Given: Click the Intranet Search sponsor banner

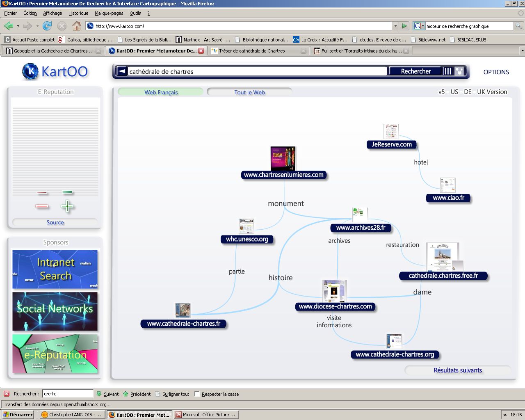Looking at the screenshot, I should coord(55,269).
